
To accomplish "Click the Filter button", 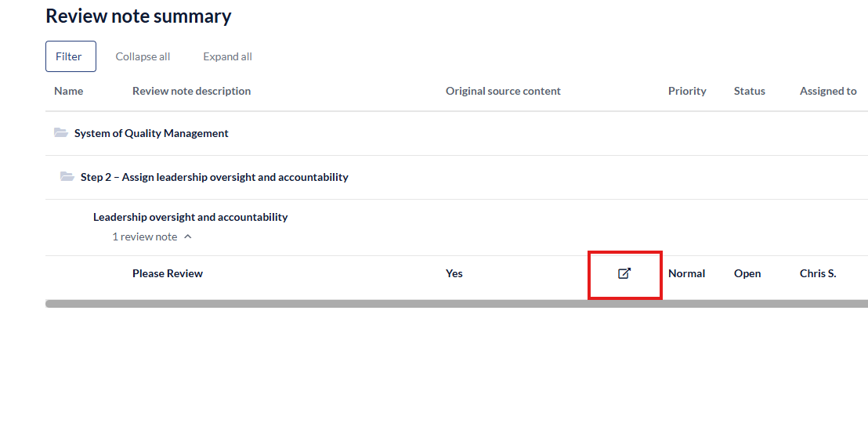I will point(71,56).
